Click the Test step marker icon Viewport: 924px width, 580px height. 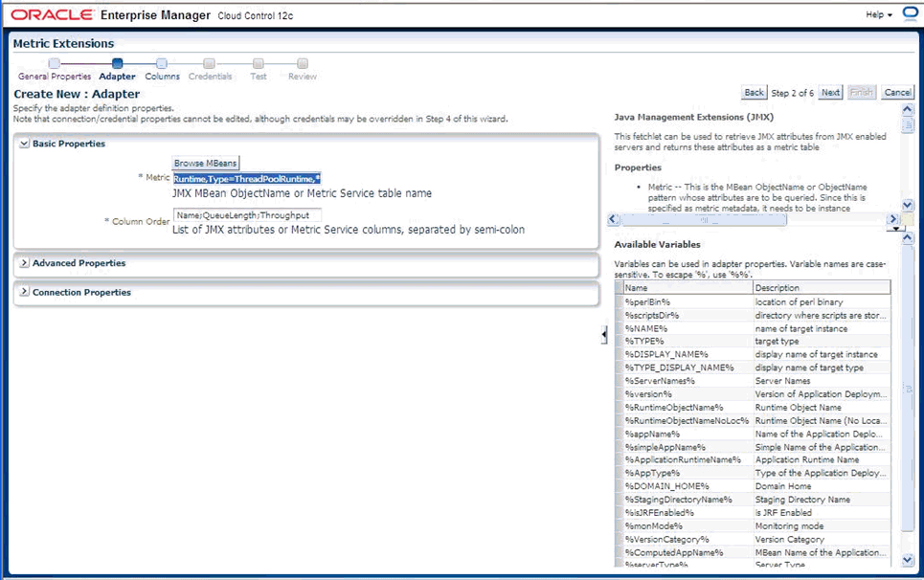259,63
